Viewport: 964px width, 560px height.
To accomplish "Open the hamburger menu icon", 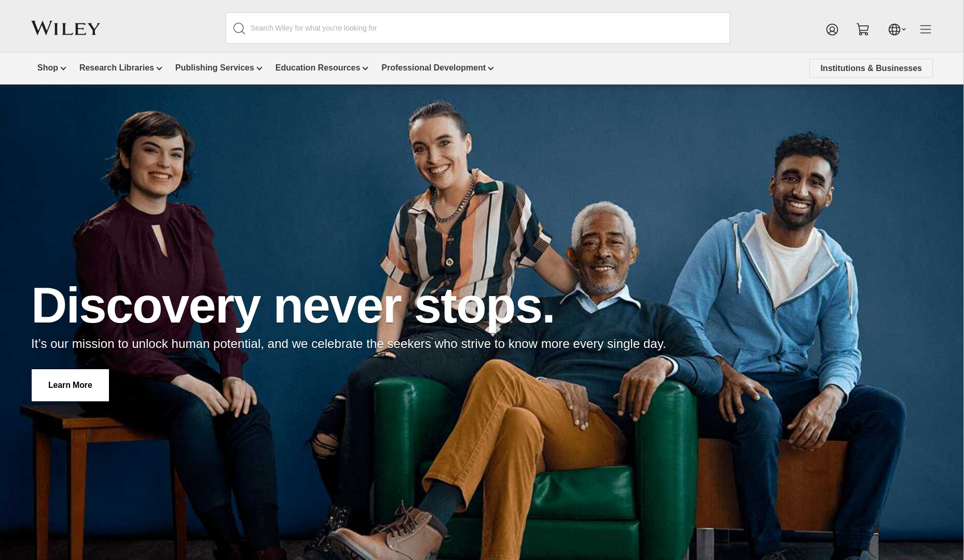I will [926, 30].
